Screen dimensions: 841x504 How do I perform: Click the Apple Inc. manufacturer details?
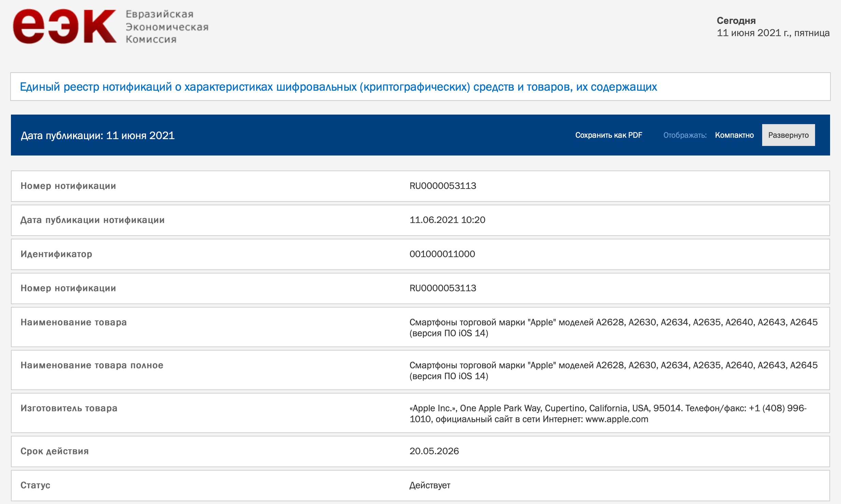tap(608, 413)
